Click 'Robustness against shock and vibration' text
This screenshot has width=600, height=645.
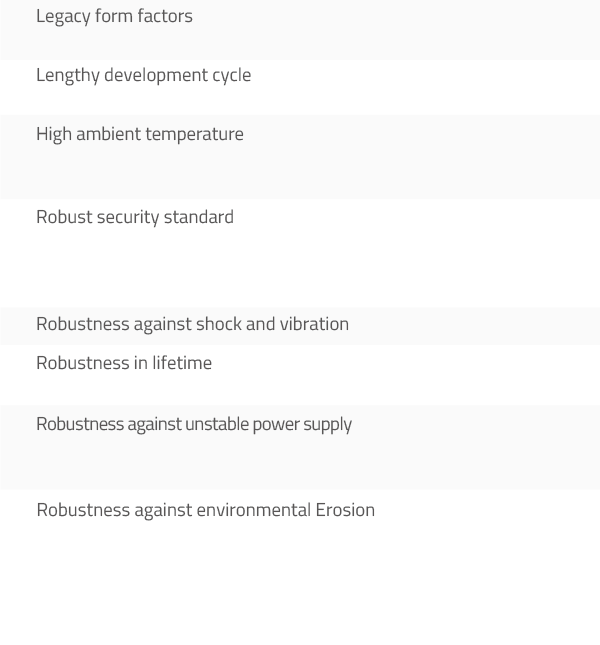192,325
